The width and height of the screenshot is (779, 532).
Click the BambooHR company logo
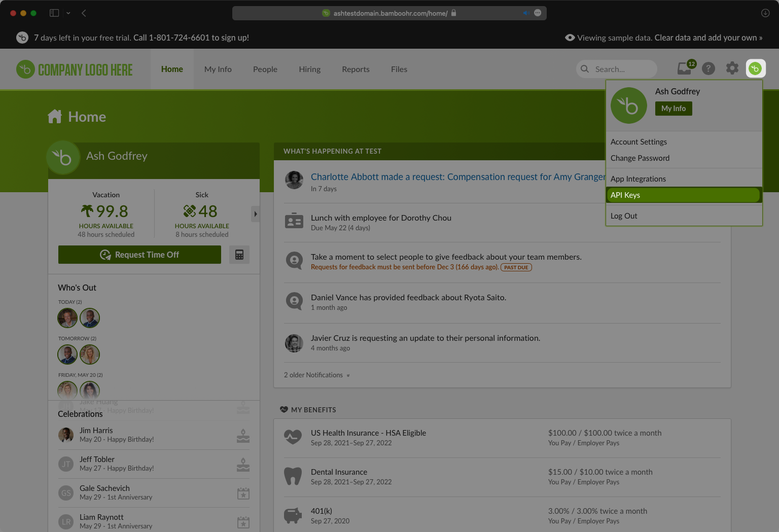[75, 69]
